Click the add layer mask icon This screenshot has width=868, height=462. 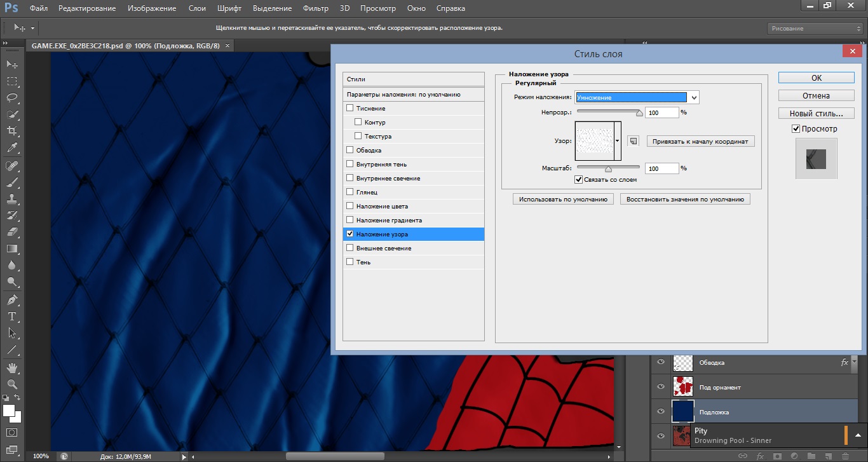(777, 456)
